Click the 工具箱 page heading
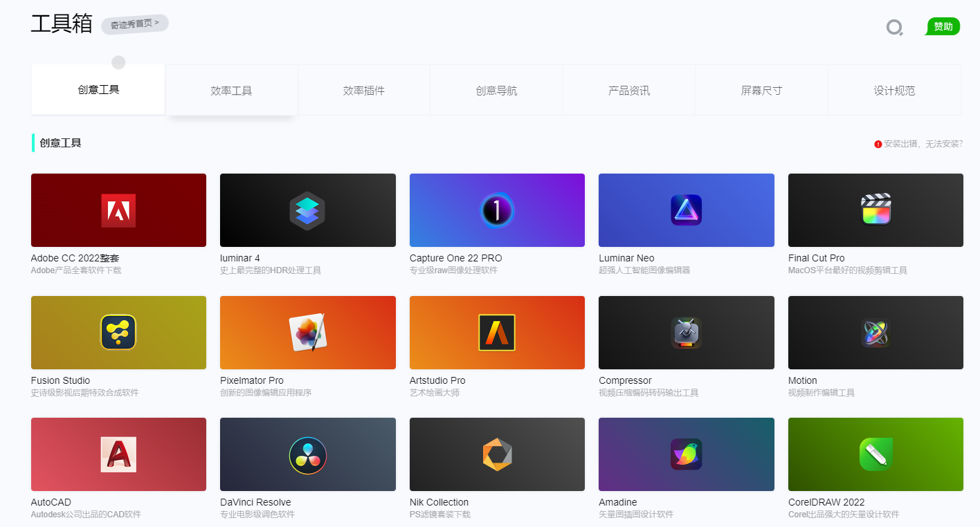The width and height of the screenshot is (980, 527). click(x=62, y=23)
